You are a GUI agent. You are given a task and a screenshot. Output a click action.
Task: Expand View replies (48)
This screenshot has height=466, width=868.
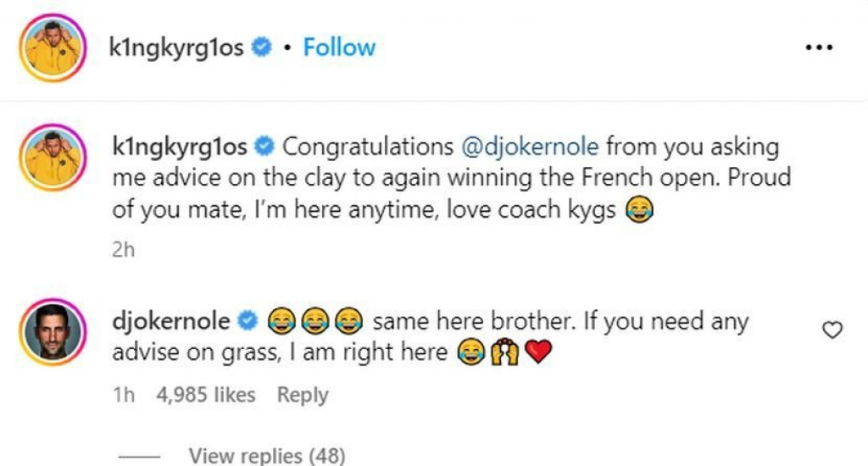[x=267, y=456]
